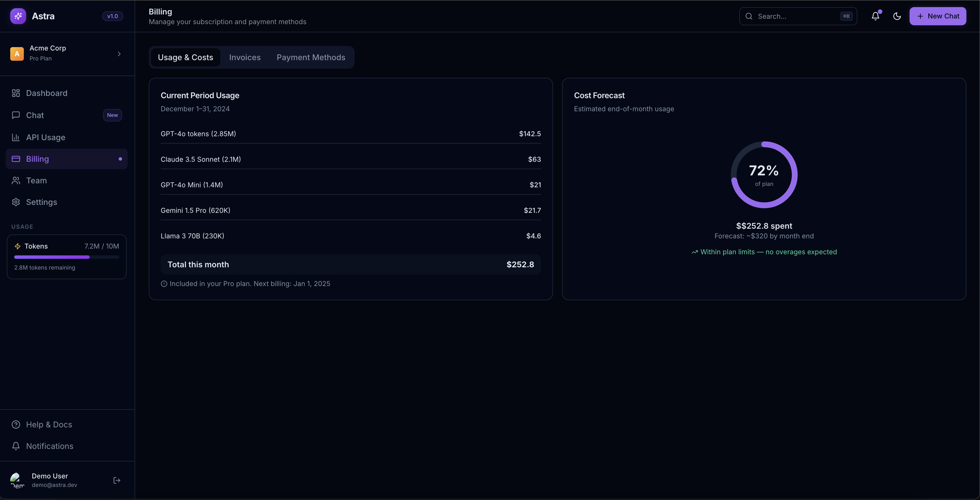Click the unread indicator dot on Billing
Image resolution: width=980 pixels, height=500 pixels.
point(120,159)
